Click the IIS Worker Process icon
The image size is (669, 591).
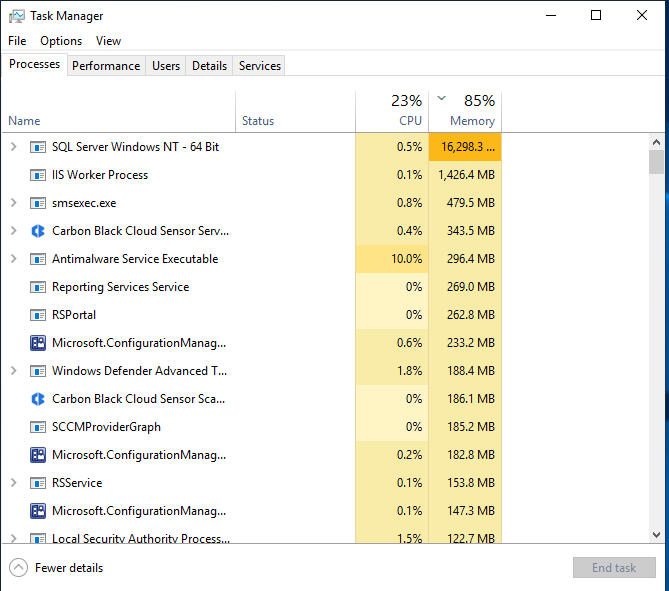point(38,175)
